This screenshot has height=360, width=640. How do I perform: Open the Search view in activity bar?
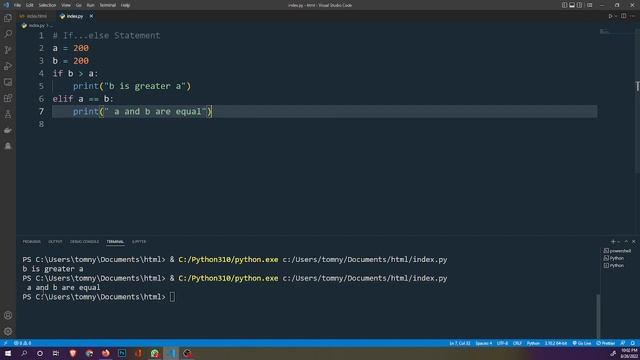pos(8,34)
